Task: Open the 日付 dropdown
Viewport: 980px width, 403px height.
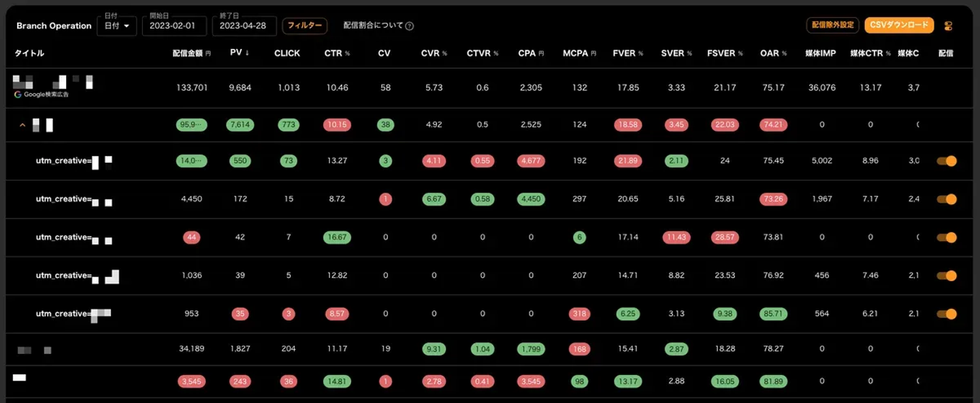Action: click(116, 26)
